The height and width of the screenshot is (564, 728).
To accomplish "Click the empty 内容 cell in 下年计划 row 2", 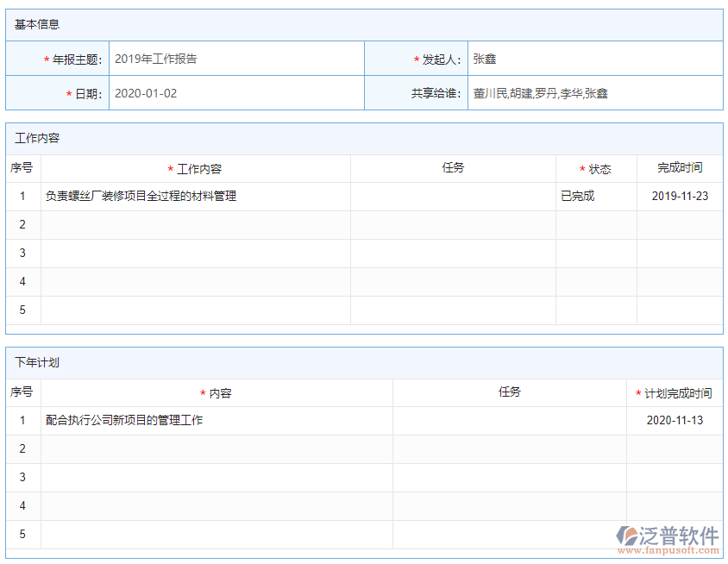I will [216, 448].
